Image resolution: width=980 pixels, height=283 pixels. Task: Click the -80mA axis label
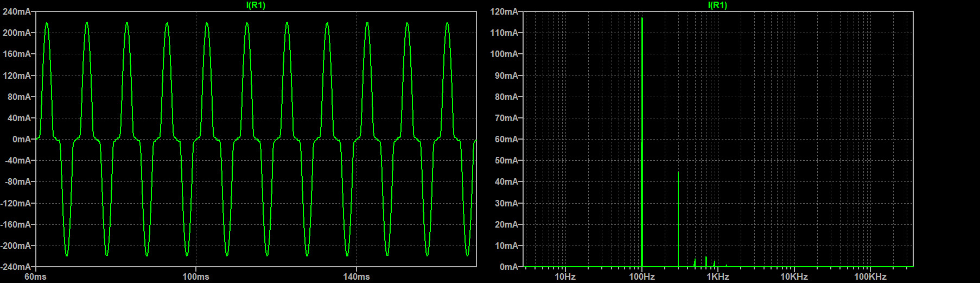(18, 181)
